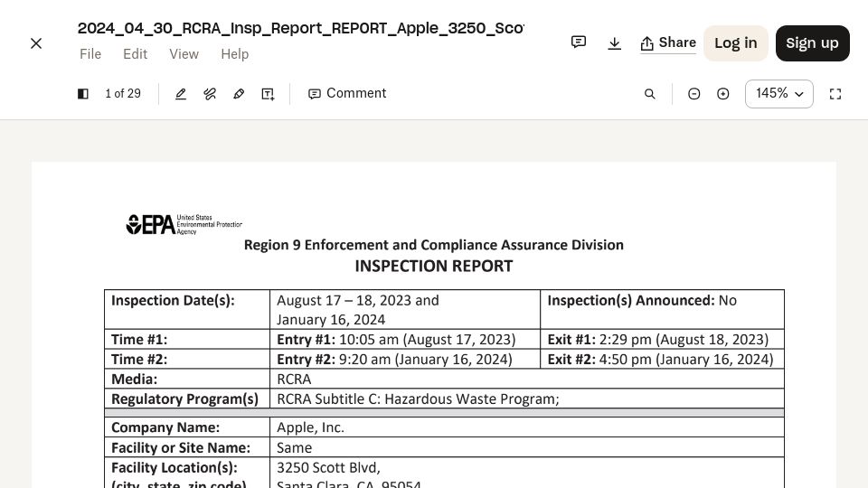Screen dimensions: 868x488
Task: Click the INSPECTION REPORT heading
Action: pos(434,266)
